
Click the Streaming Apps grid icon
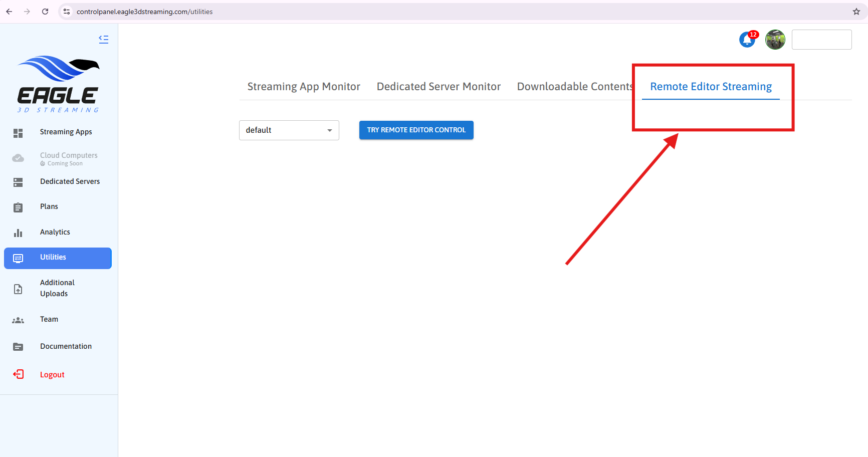18,133
